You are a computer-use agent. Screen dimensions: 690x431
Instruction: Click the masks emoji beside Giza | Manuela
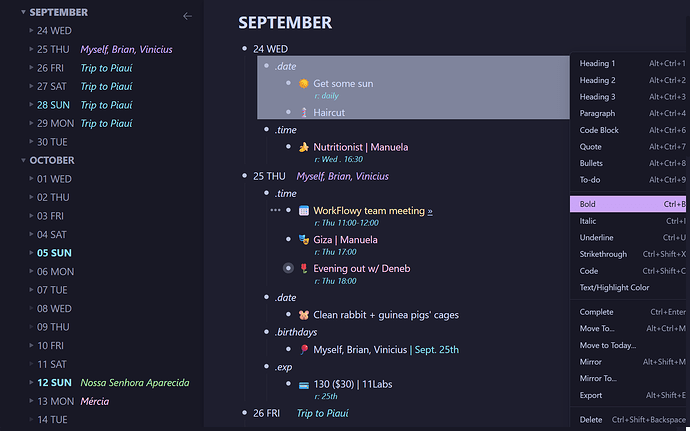(304, 240)
